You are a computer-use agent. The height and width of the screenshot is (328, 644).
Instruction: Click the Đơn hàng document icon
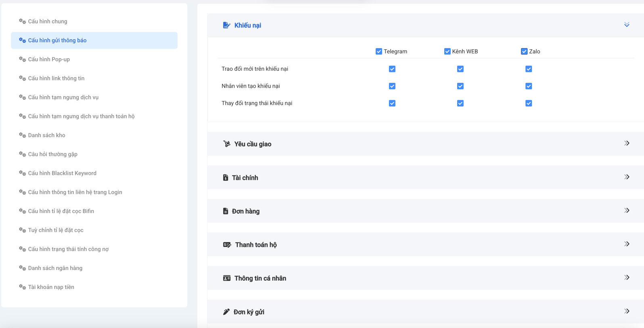coord(226,211)
